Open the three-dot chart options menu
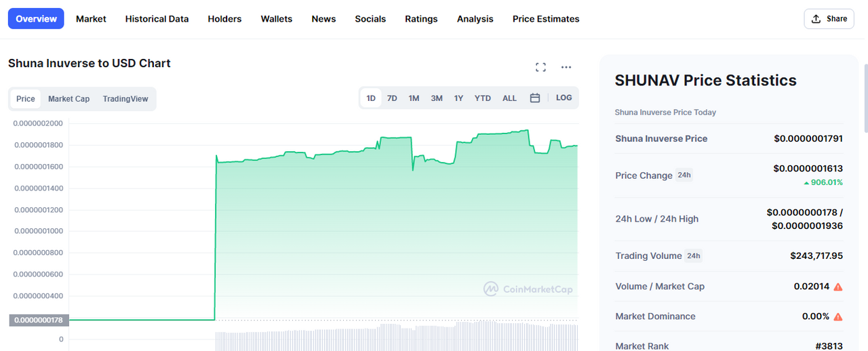 (566, 67)
